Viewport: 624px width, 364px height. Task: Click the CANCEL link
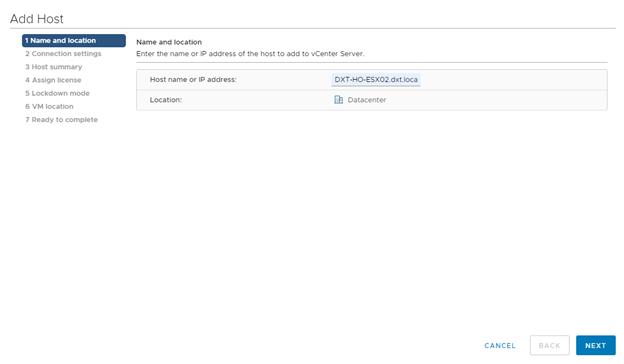click(499, 346)
